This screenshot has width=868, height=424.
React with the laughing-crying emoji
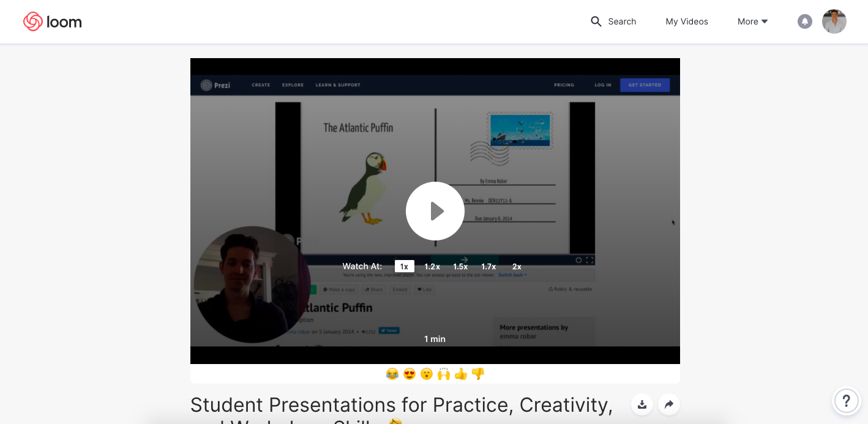392,374
